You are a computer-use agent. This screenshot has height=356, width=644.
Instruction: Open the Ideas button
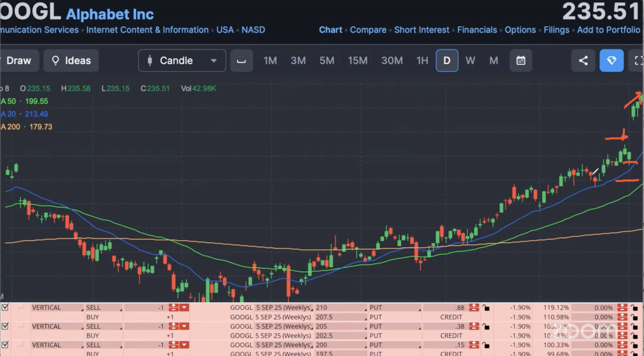[71, 61]
